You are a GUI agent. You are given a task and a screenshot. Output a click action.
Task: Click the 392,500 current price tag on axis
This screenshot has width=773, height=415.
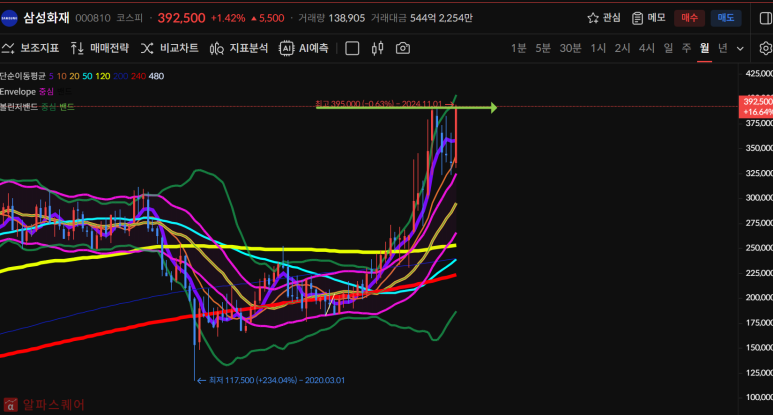(x=756, y=107)
